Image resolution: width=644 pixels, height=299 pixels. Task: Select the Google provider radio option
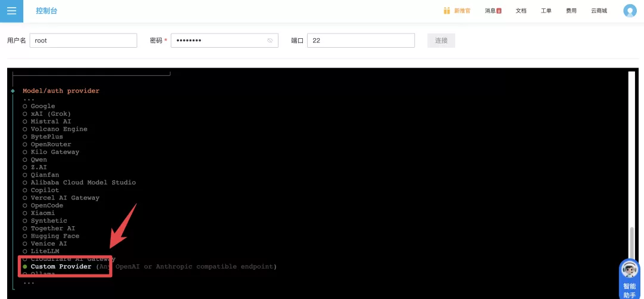[39, 106]
